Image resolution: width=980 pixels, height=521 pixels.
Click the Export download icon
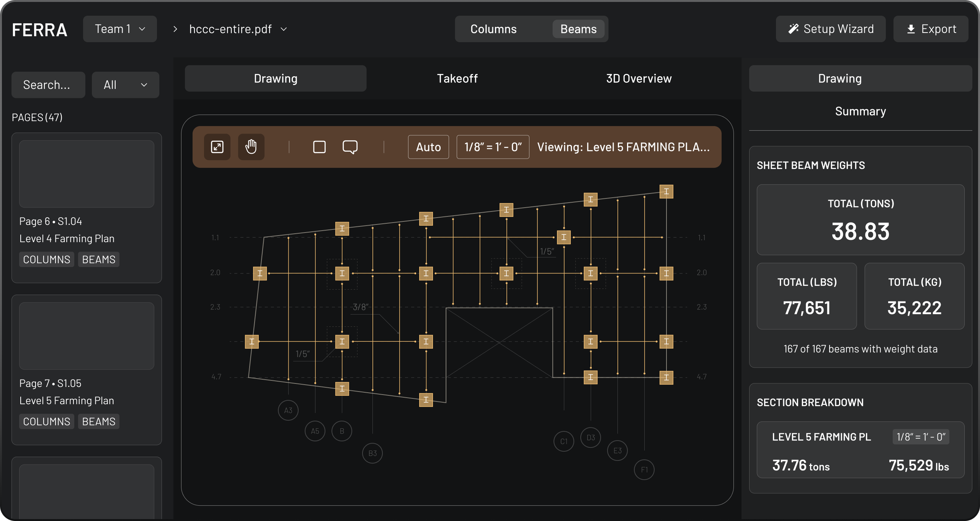pyautogui.click(x=911, y=29)
